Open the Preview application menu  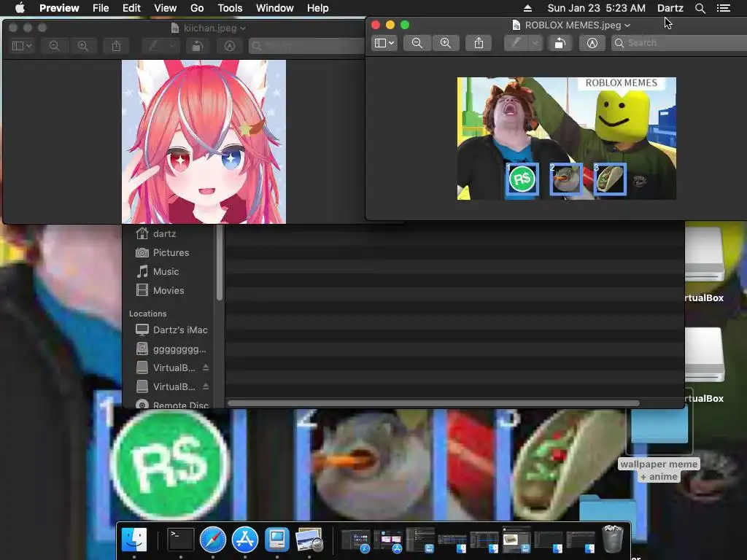[x=59, y=8]
